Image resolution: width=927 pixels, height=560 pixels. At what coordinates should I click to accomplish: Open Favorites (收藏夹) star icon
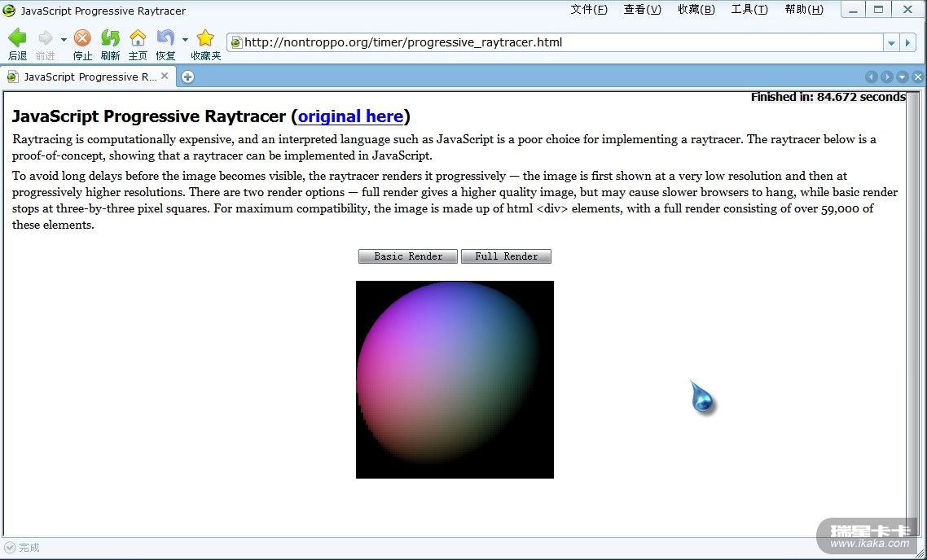[x=205, y=39]
